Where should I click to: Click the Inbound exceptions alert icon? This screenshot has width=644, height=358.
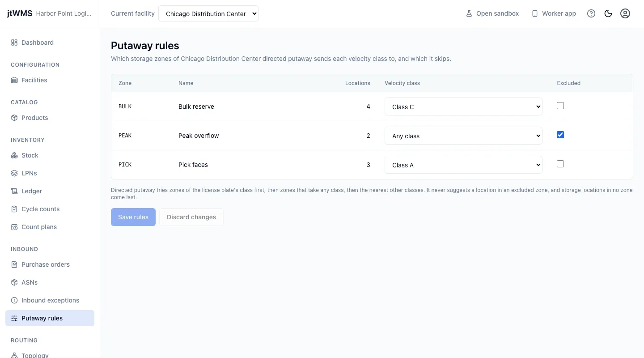[x=14, y=300]
